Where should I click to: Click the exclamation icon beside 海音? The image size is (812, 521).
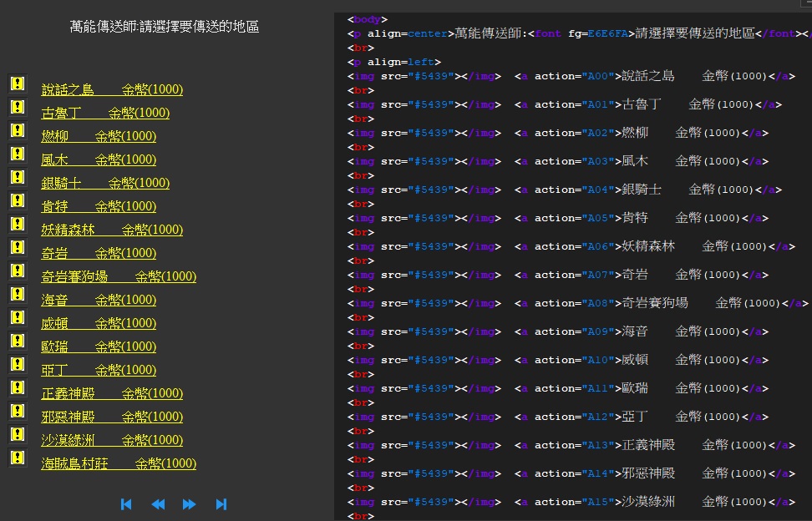18,294
